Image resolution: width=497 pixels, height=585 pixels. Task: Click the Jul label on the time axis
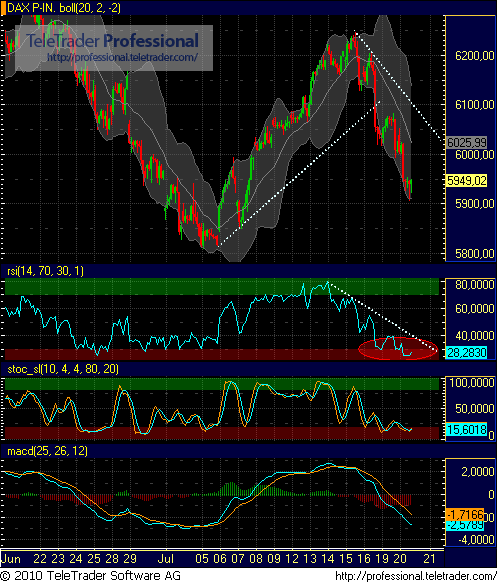(x=166, y=559)
